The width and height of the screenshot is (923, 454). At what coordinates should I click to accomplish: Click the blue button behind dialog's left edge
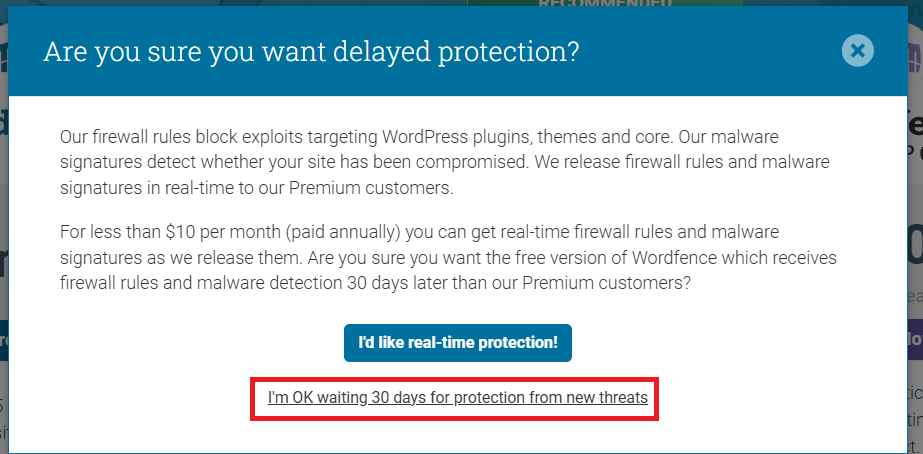[x=4, y=340]
